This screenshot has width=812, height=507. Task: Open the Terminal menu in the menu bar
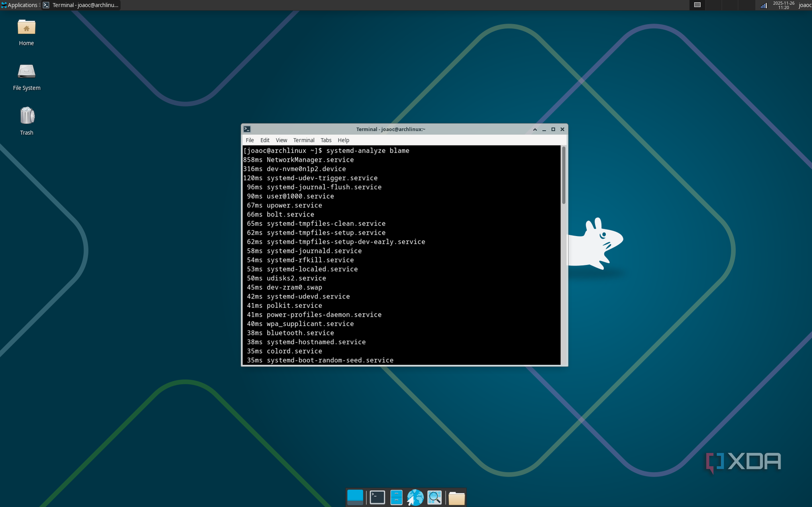[304, 140]
